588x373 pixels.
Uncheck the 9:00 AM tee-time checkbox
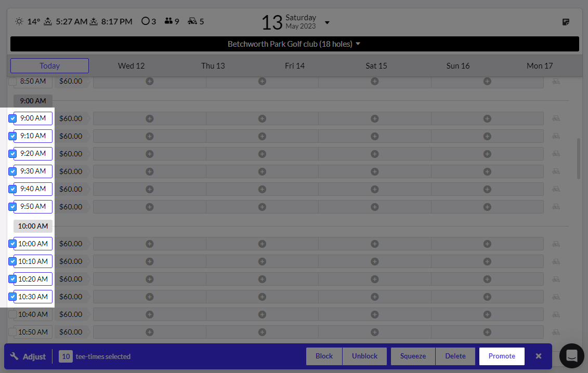pos(12,118)
